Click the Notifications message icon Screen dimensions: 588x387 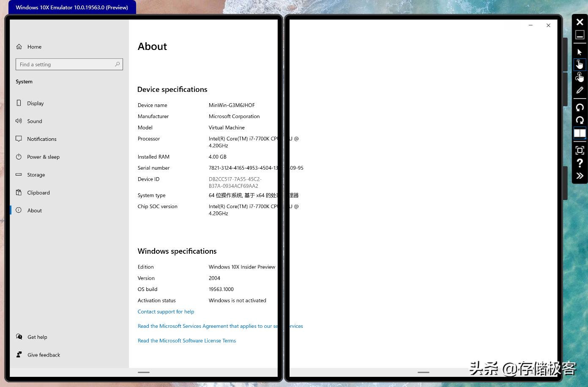(x=19, y=139)
